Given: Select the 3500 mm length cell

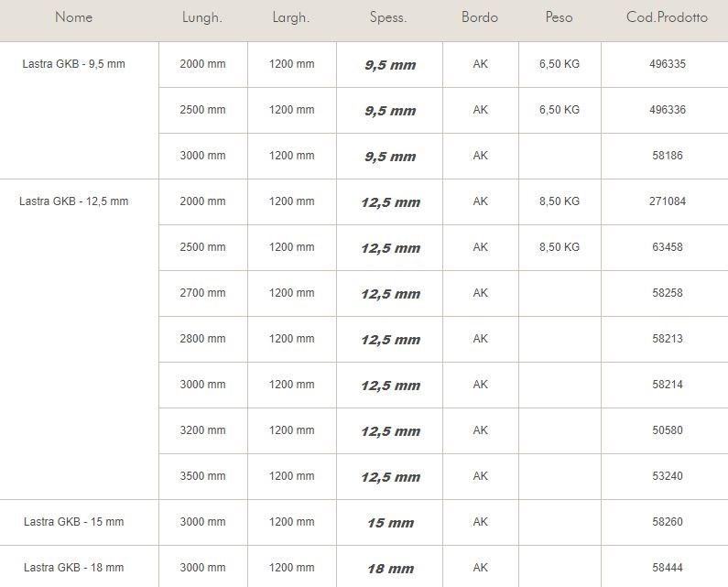Looking at the screenshot, I should [x=202, y=476].
